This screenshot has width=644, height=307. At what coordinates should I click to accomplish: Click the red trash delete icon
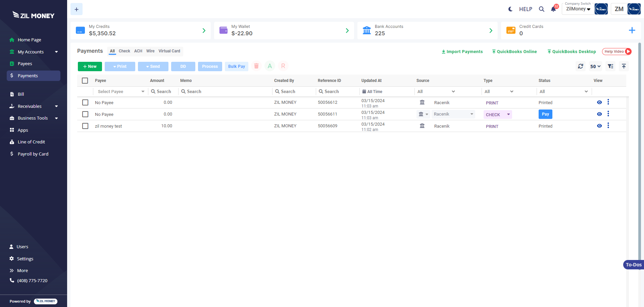click(256, 66)
